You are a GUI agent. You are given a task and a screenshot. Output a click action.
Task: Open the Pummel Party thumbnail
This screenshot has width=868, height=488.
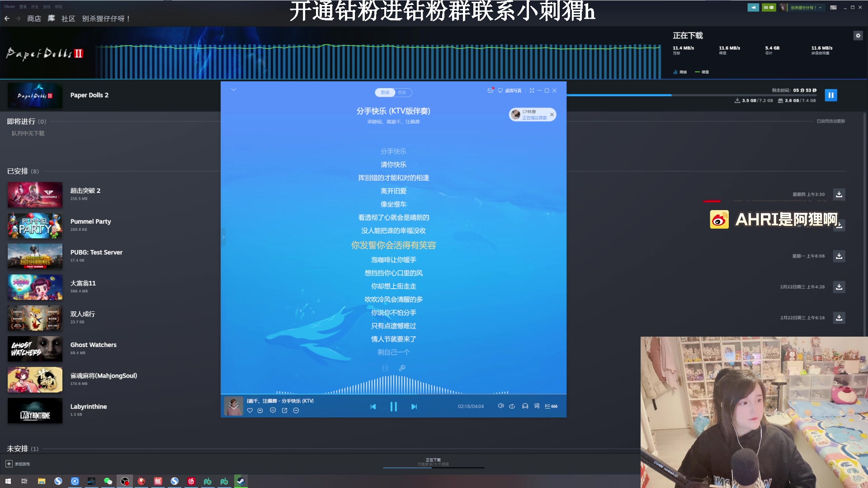tap(35, 225)
